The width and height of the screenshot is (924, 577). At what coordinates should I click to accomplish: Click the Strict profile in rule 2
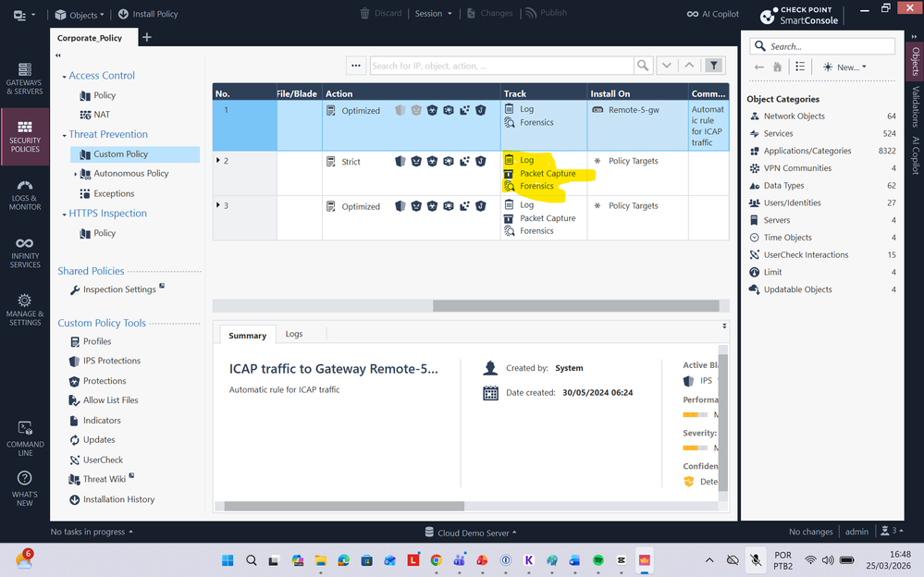[350, 162]
